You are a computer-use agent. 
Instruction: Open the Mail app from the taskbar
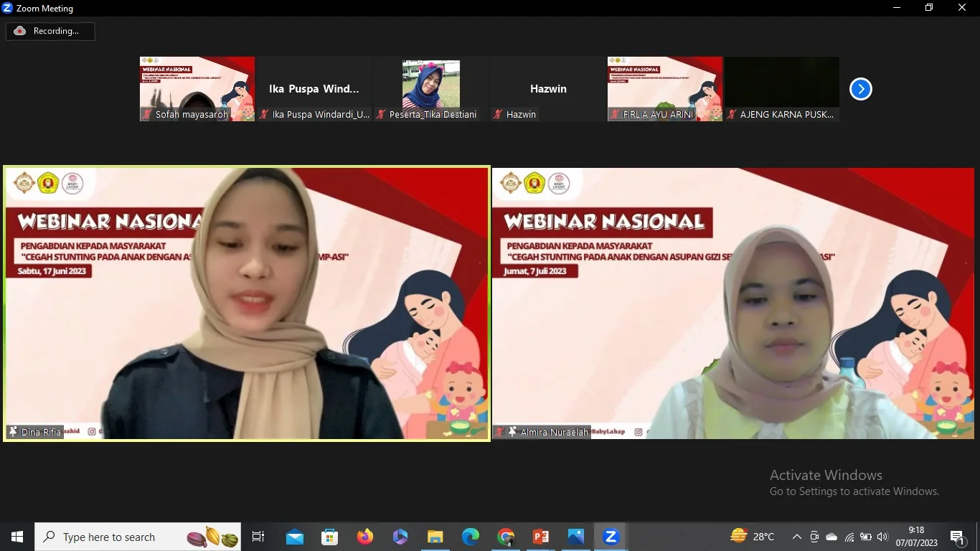click(295, 537)
